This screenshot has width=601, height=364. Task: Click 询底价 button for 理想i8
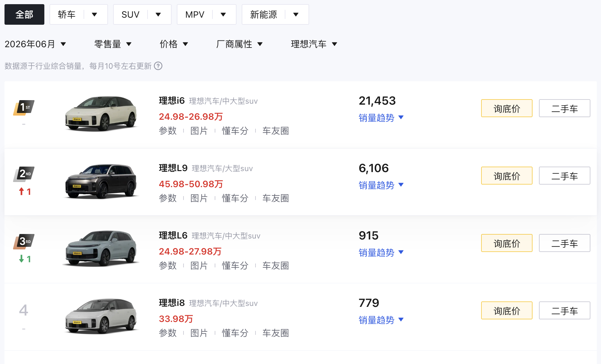pyautogui.click(x=507, y=311)
